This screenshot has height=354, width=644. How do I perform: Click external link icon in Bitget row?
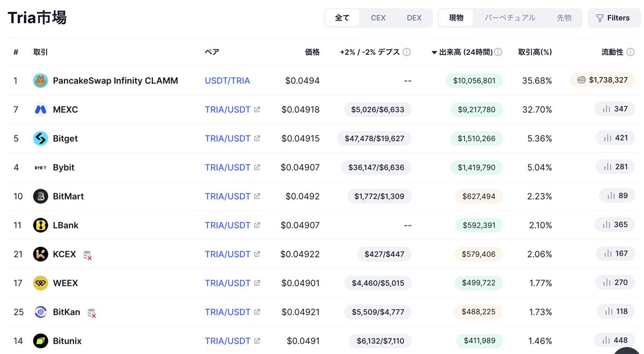point(257,139)
